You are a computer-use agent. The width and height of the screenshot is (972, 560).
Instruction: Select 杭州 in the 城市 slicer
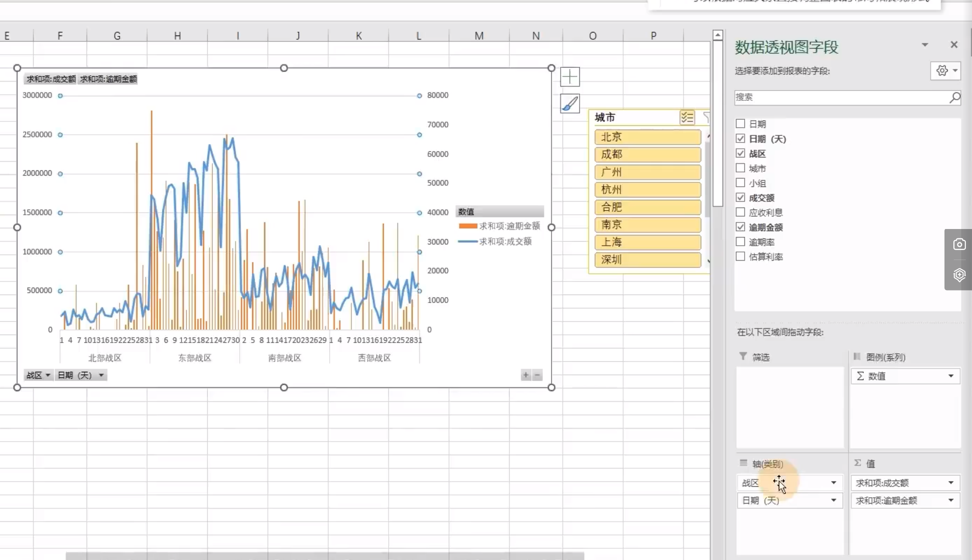(x=648, y=189)
